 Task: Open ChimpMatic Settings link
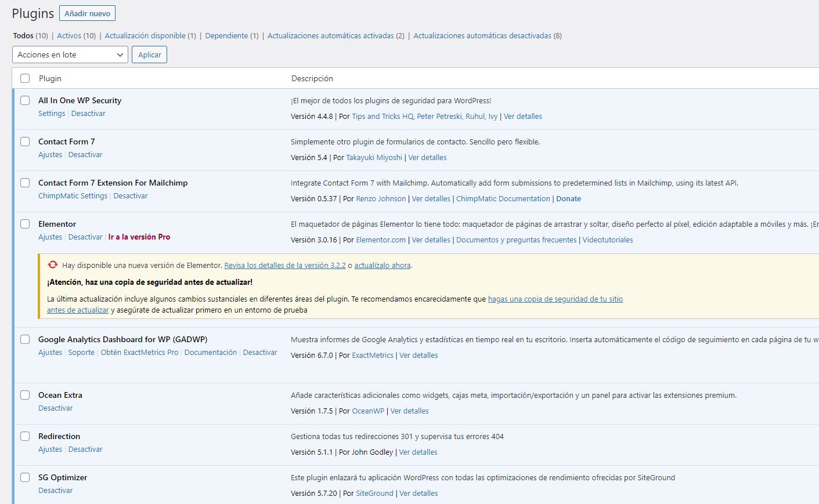coord(73,196)
